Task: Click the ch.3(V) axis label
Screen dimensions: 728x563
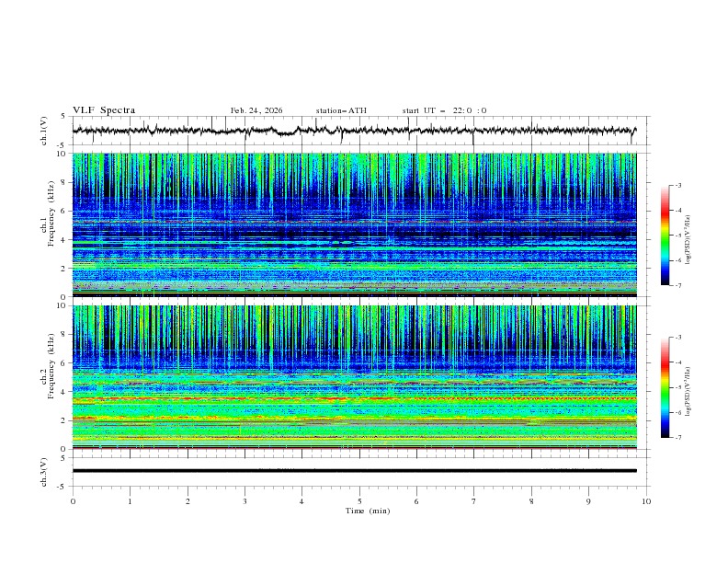Action: [x=44, y=472]
